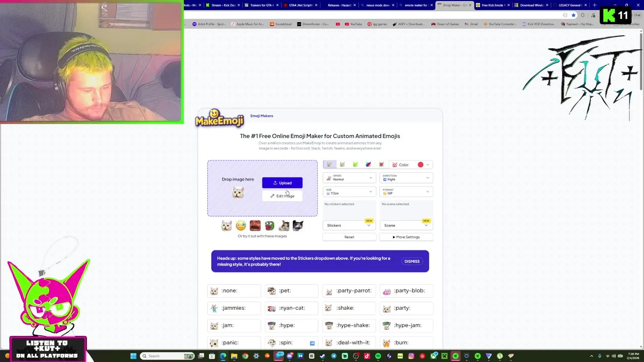Image resolution: width=644 pixels, height=362 pixels.
Task: Open the Scene dropdown
Action: [406, 225]
